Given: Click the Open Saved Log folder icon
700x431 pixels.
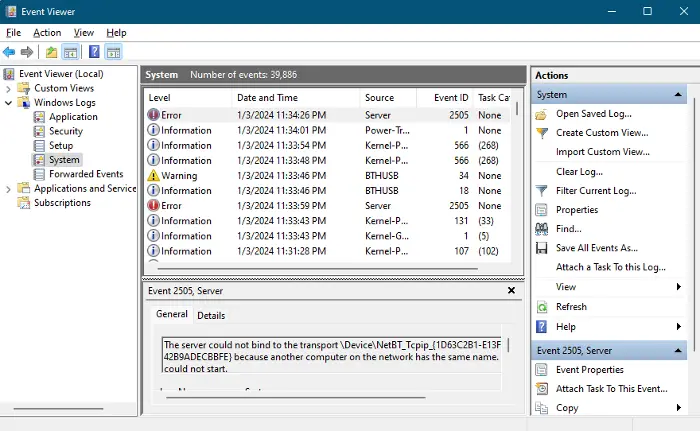Looking at the screenshot, I should 541,114.
